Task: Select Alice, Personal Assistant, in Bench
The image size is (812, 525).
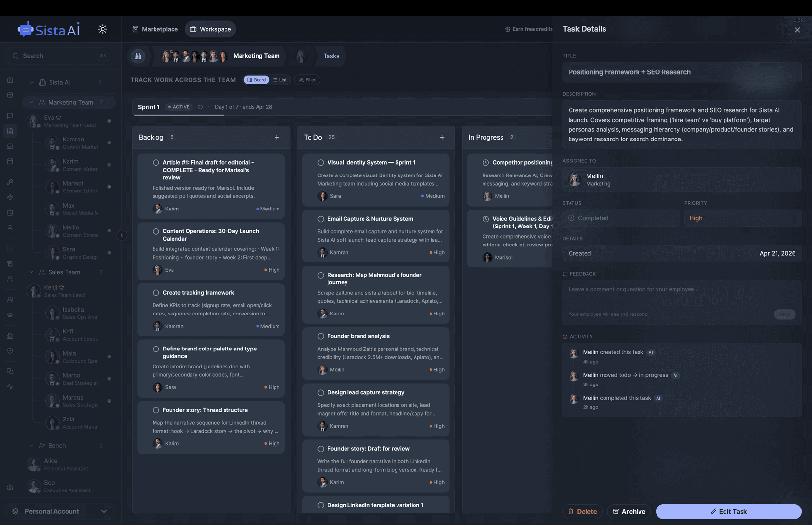Action: (x=69, y=464)
